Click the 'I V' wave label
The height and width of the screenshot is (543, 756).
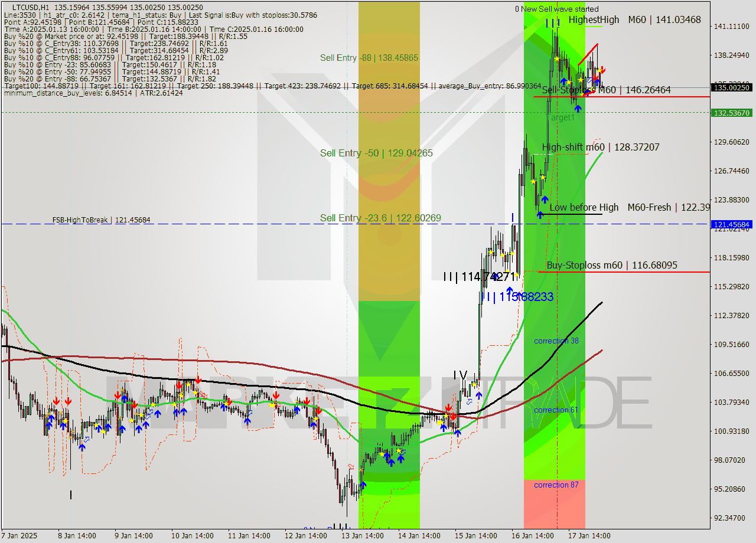pos(461,375)
